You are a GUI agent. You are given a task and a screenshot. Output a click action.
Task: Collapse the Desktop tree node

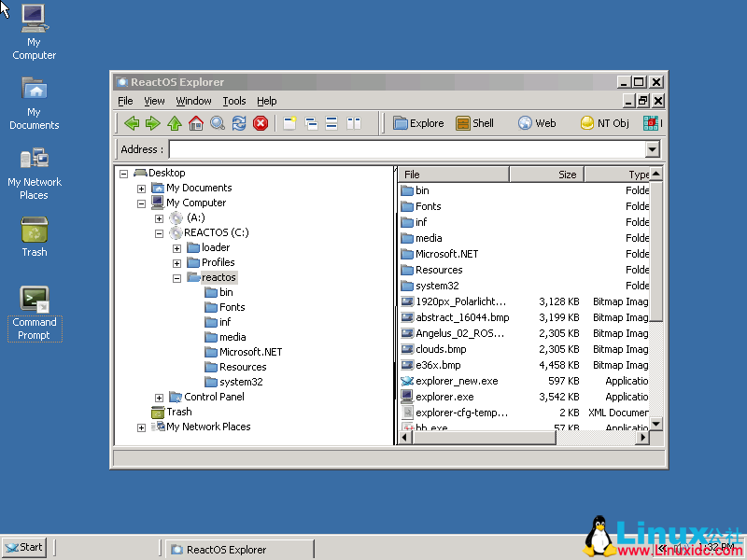point(124,174)
